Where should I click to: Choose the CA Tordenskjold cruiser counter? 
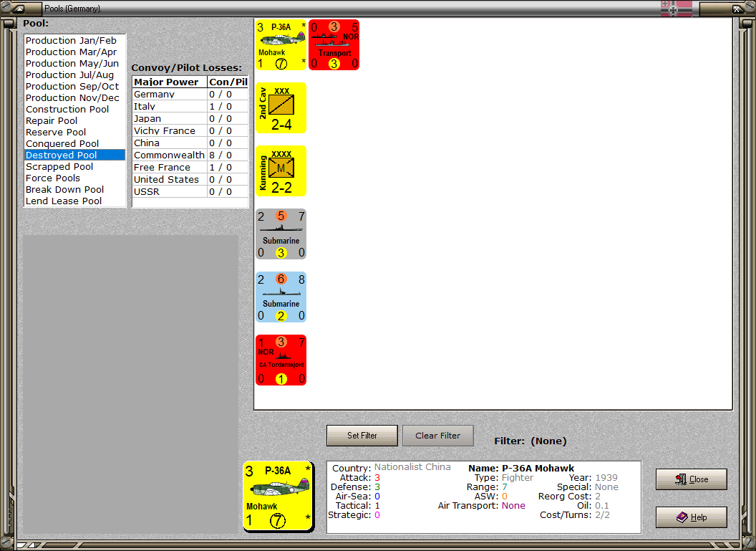pos(281,360)
